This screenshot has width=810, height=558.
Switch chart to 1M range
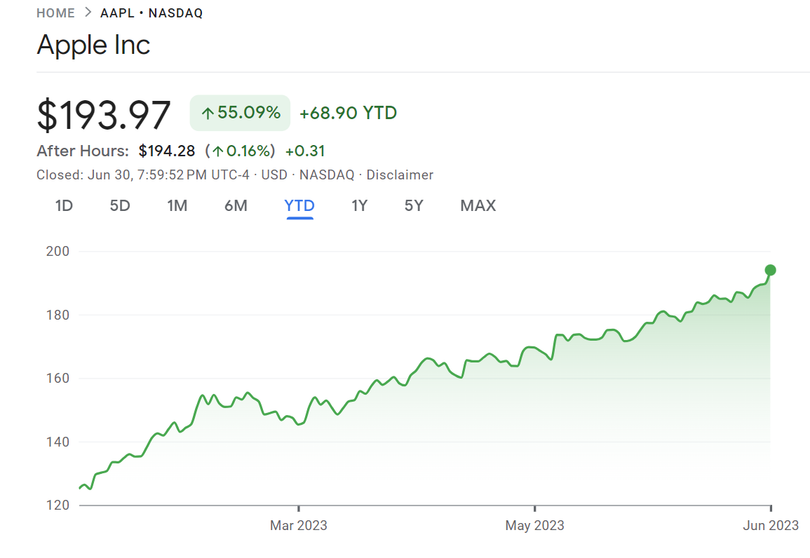(x=177, y=206)
